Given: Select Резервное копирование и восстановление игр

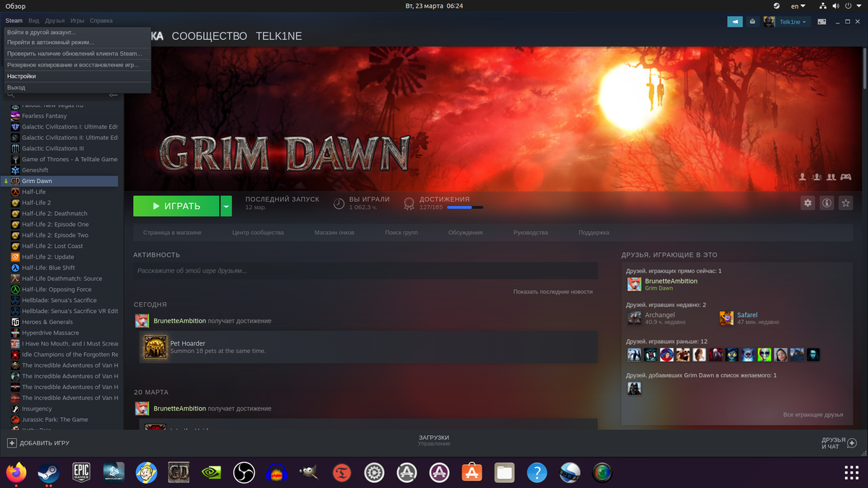Looking at the screenshot, I should pyautogui.click(x=73, y=65).
